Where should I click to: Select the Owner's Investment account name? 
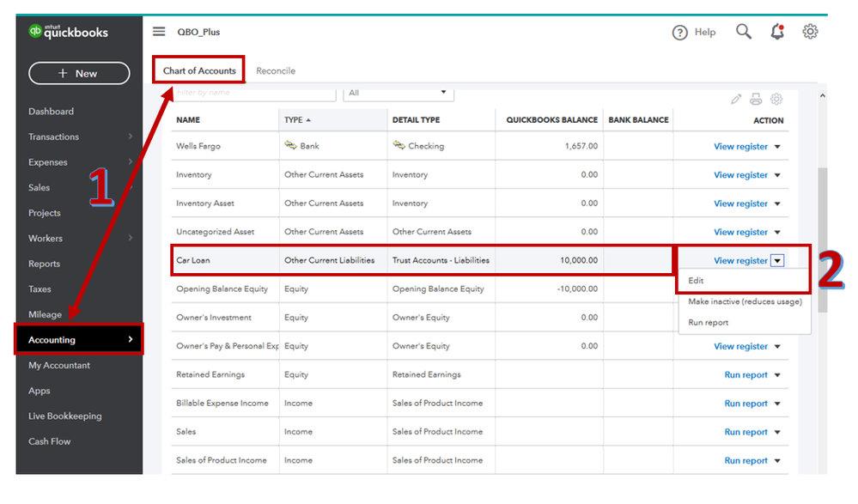pyautogui.click(x=213, y=318)
